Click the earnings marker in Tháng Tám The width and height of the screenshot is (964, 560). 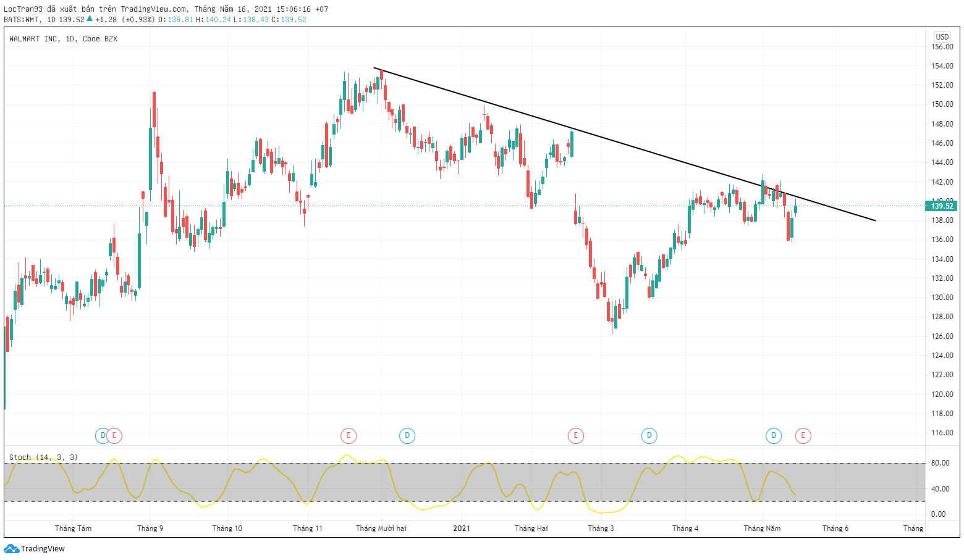pos(114,436)
